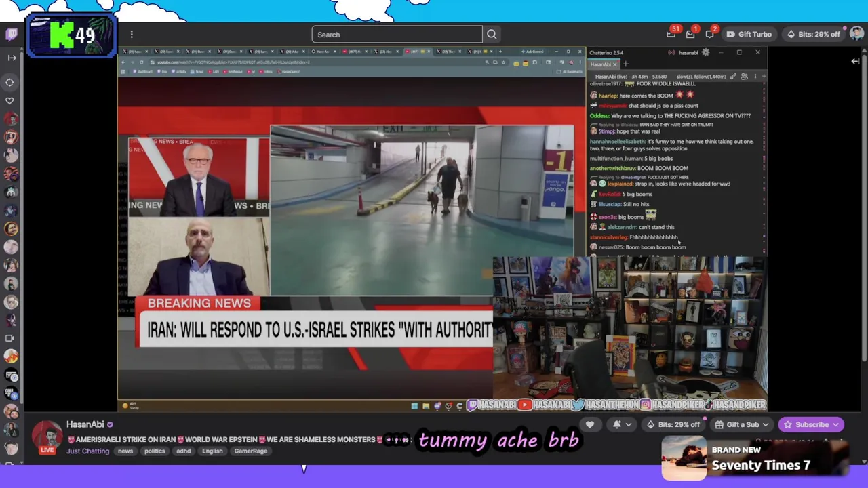This screenshot has width=868, height=488.
Task: Open the sidebar recommended channels crosshair icon
Action: tap(10, 83)
